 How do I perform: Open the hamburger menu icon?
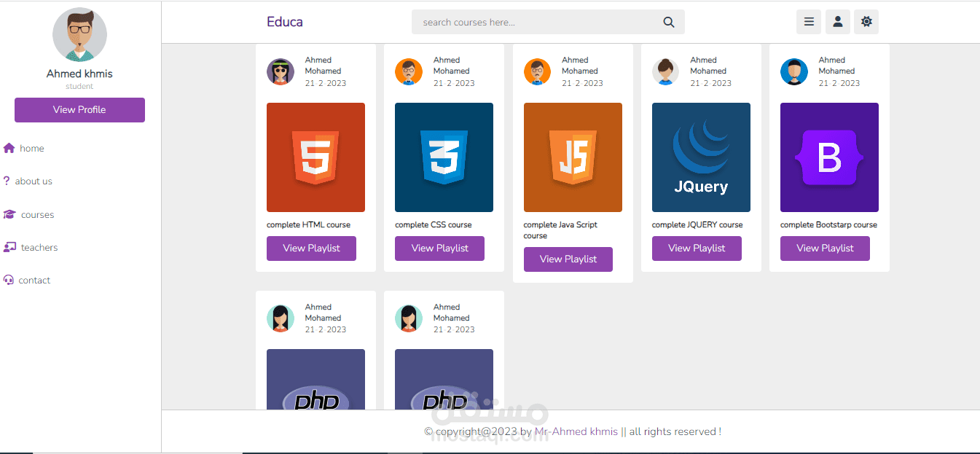point(809,22)
